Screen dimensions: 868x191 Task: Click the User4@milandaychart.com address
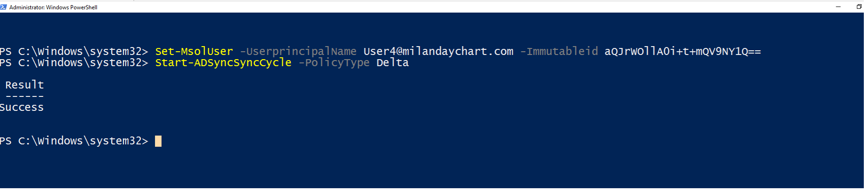[x=438, y=51]
